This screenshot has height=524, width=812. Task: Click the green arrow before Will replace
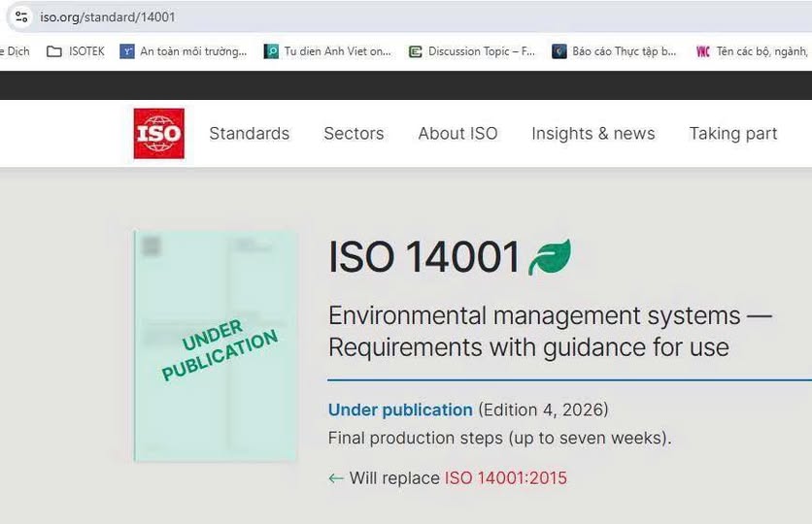335,478
